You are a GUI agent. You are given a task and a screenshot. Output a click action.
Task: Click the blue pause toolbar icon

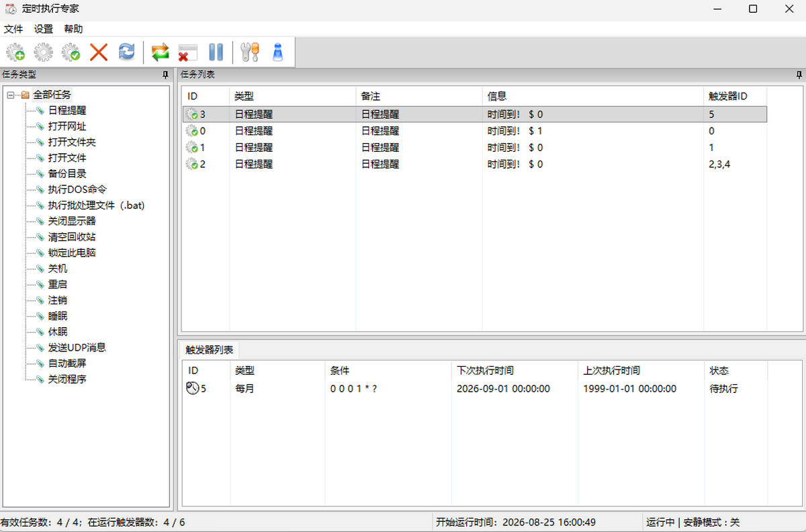[216, 52]
